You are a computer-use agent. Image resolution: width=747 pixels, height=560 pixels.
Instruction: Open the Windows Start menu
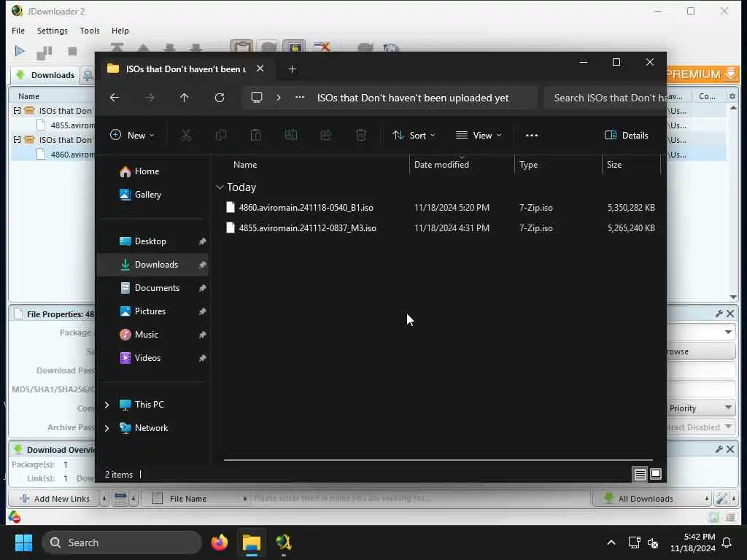[x=23, y=542]
